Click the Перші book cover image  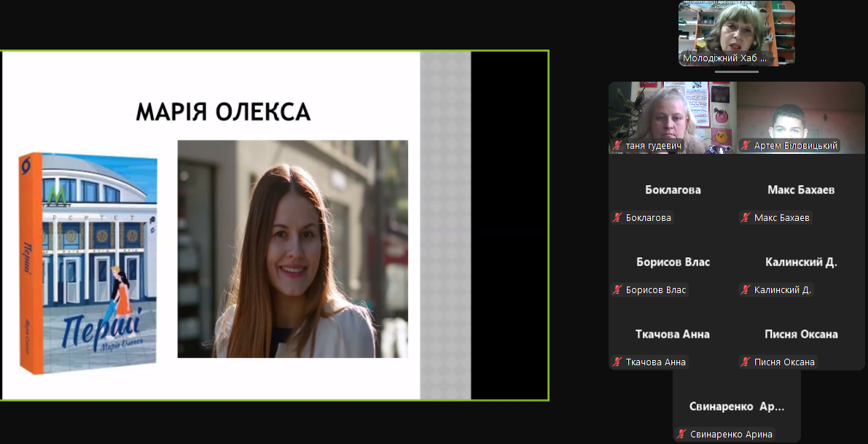[x=89, y=263]
